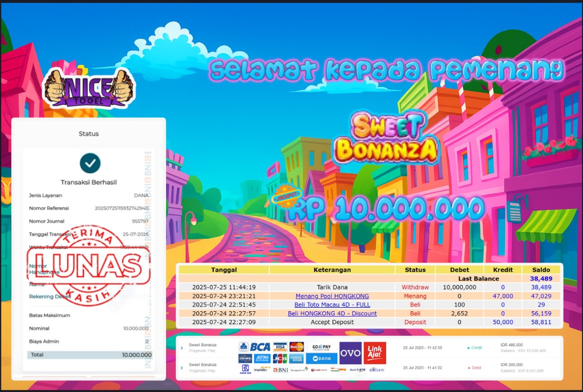583x392 pixels.
Task: Click the BCA bank logo
Action: click(x=254, y=347)
